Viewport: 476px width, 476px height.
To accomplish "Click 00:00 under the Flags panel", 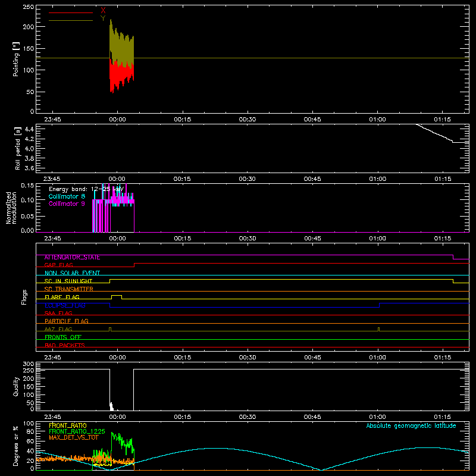I will [117, 358].
